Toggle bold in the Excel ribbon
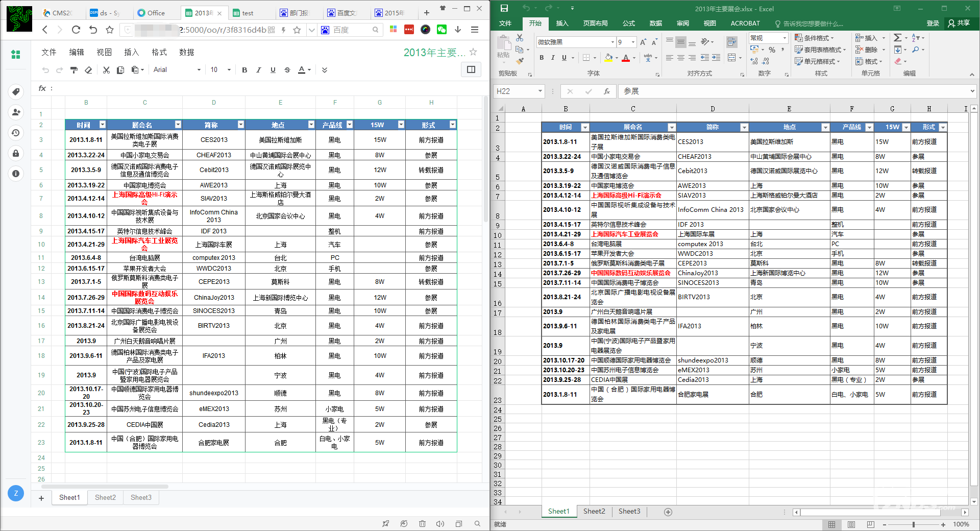 pos(542,58)
